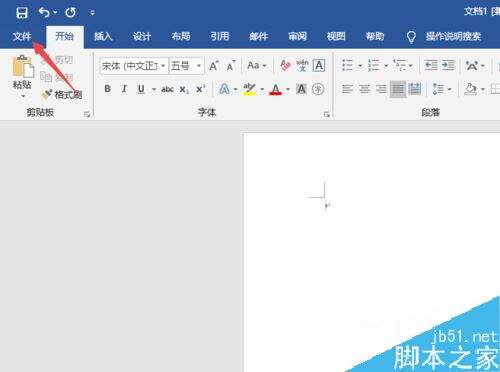
Task: Click the Numbering list icon
Action: 373,65
